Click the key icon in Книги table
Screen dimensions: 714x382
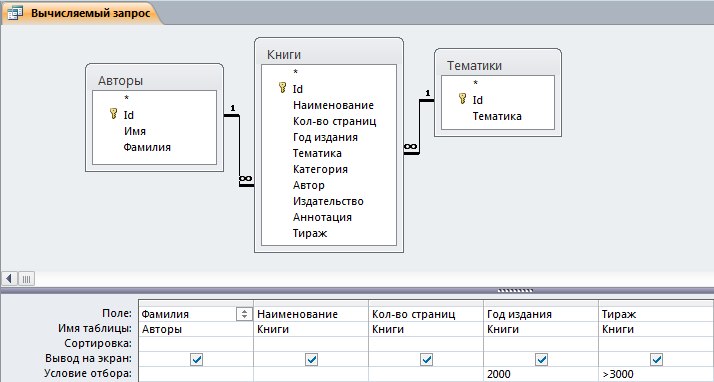(282, 88)
